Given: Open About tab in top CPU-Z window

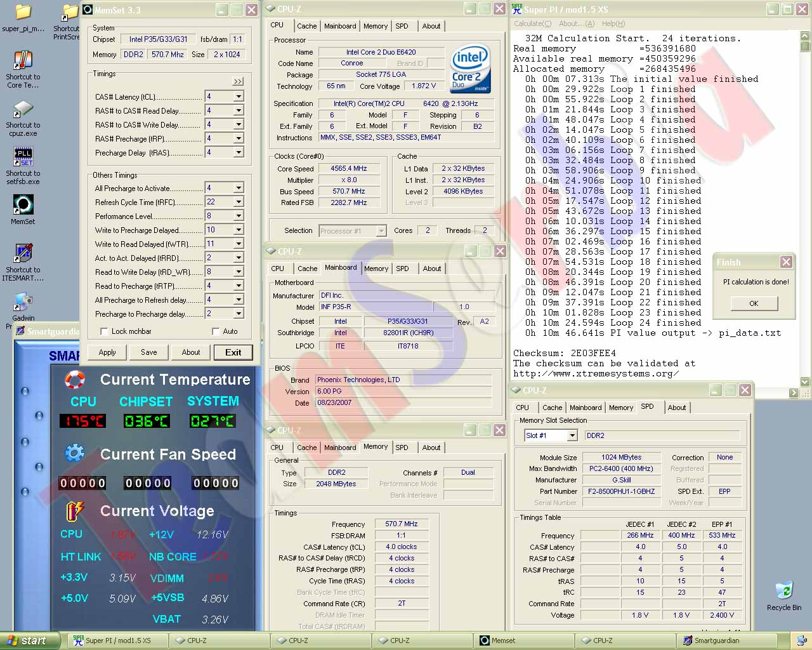Looking at the screenshot, I should click(x=431, y=26).
